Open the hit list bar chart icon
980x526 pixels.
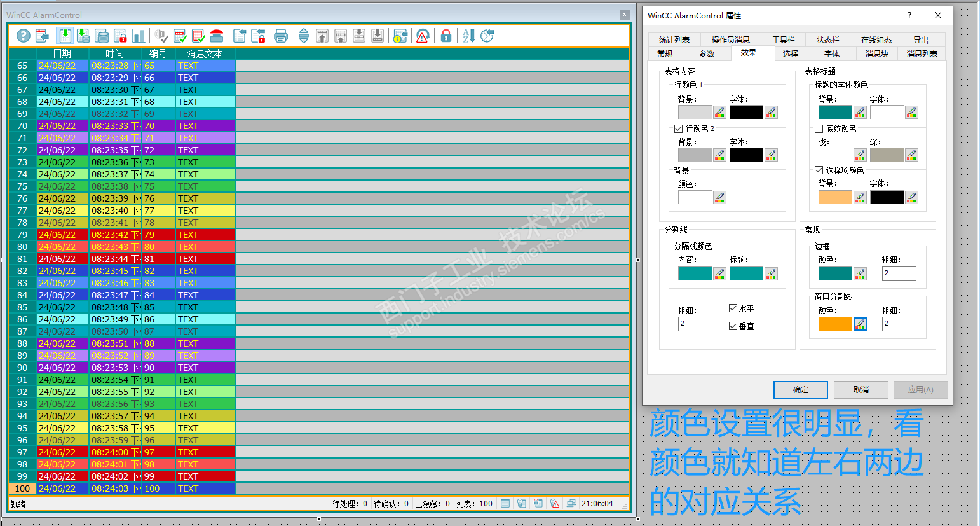pyautogui.click(x=139, y=36)
